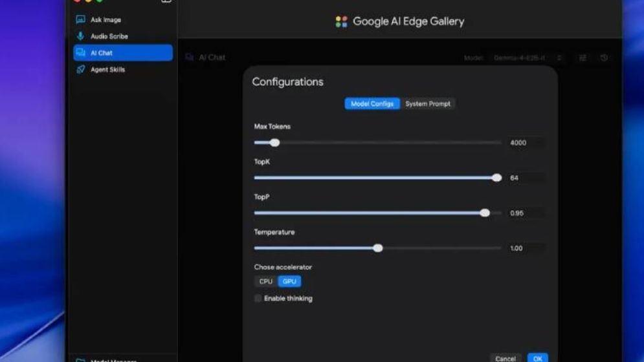Click the Max Tokens slider handle
This screenshot has height=362, width=644.
tap(275, 143)
